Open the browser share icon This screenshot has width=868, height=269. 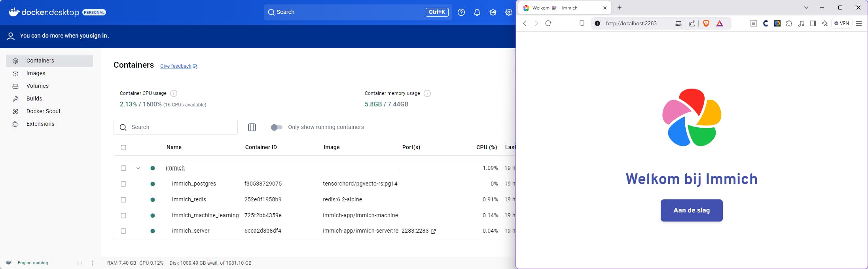(692, 24)
